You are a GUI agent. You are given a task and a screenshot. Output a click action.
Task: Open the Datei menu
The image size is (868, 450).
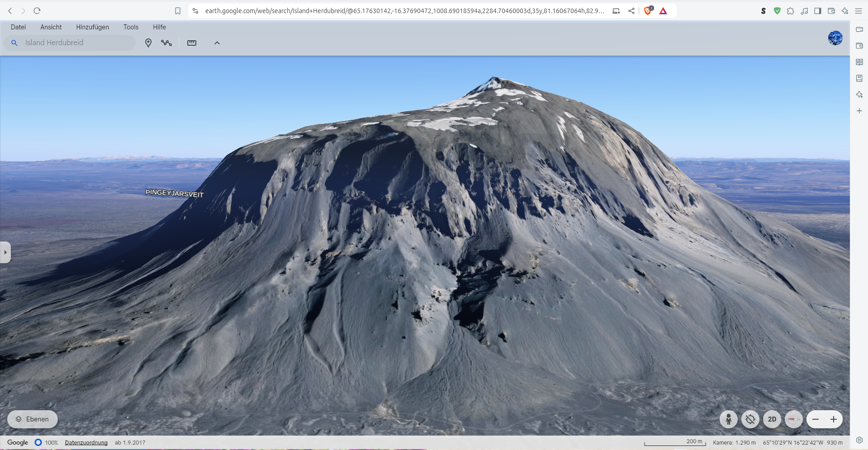click(x=18, y=27)
